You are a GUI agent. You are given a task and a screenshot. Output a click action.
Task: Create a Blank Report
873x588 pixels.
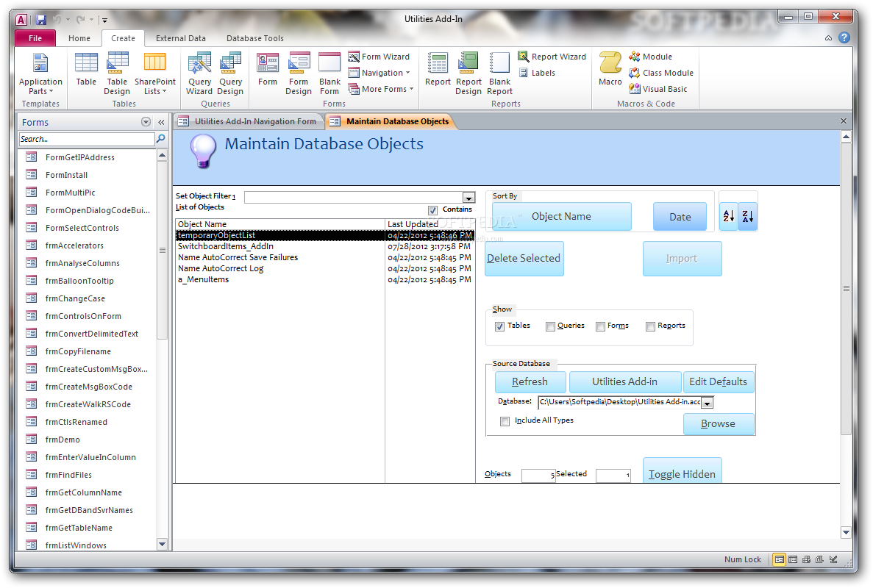click(x=499, y=73)
